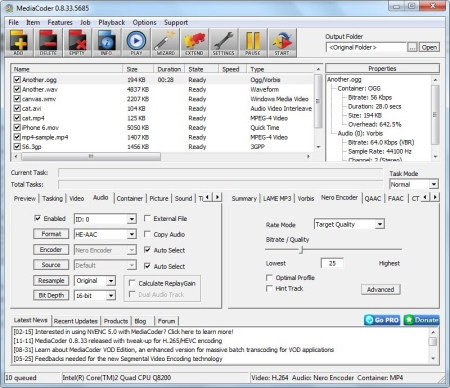Click the DELETE toolbar icon
Image resolution: width=450 pixels, height=388 pixels.
[48, 42]
